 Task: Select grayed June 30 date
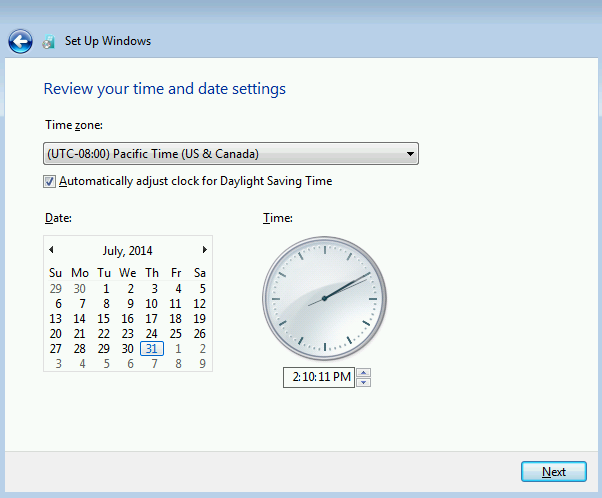pyautogui.click(x=79, y=288)
